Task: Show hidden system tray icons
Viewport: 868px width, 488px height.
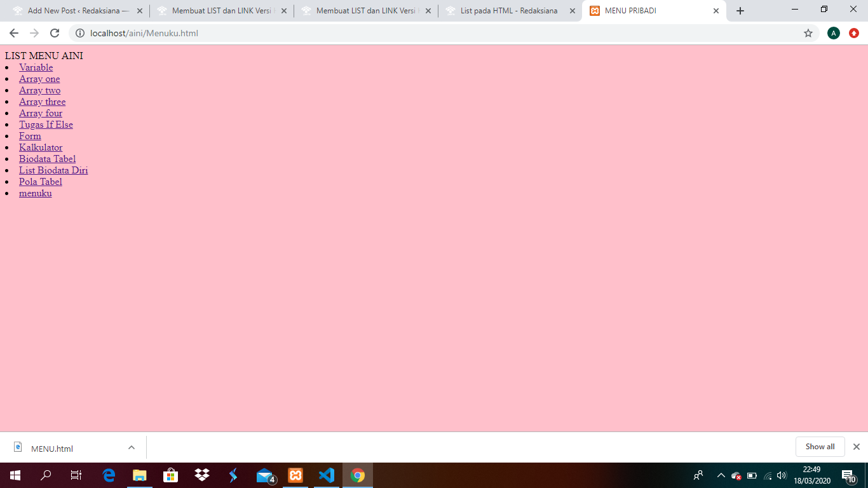Action: click(721, 475)
